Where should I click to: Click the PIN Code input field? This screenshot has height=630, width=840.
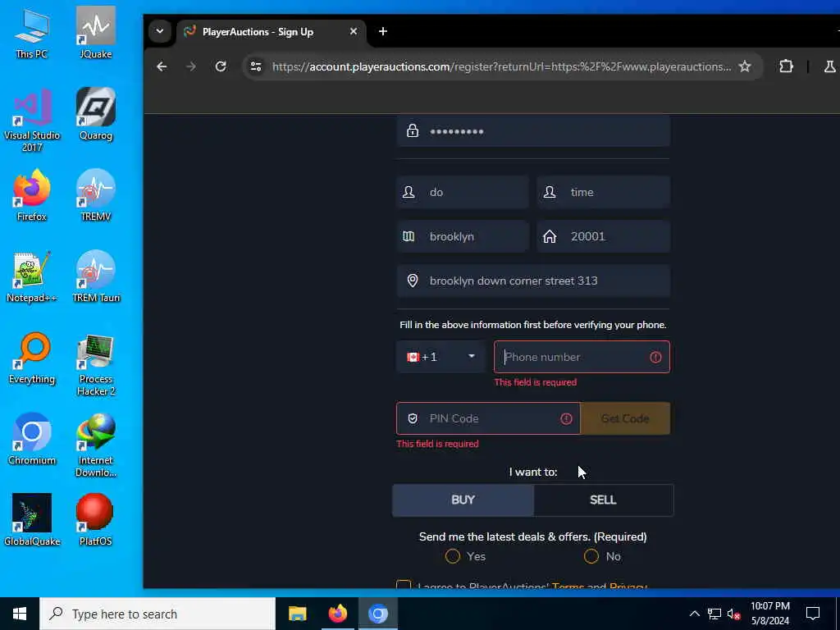(x=488, y=418)
